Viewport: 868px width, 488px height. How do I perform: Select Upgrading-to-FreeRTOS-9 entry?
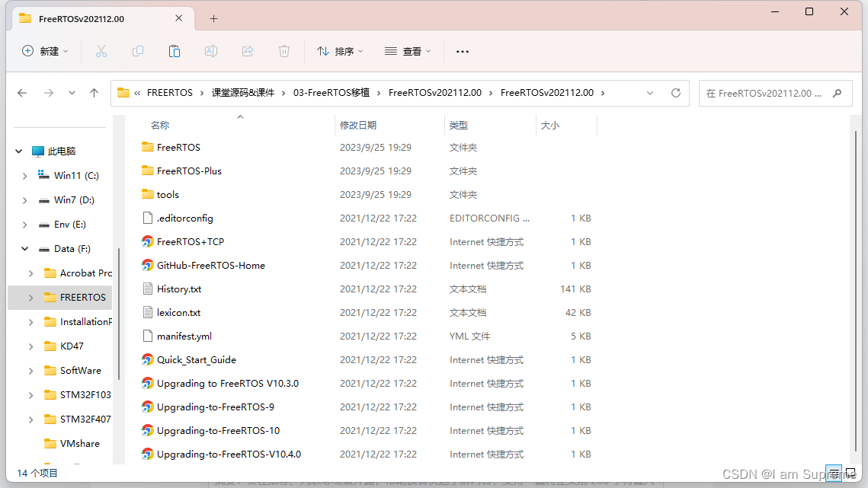pyautogui.click(x=216, y=407)
